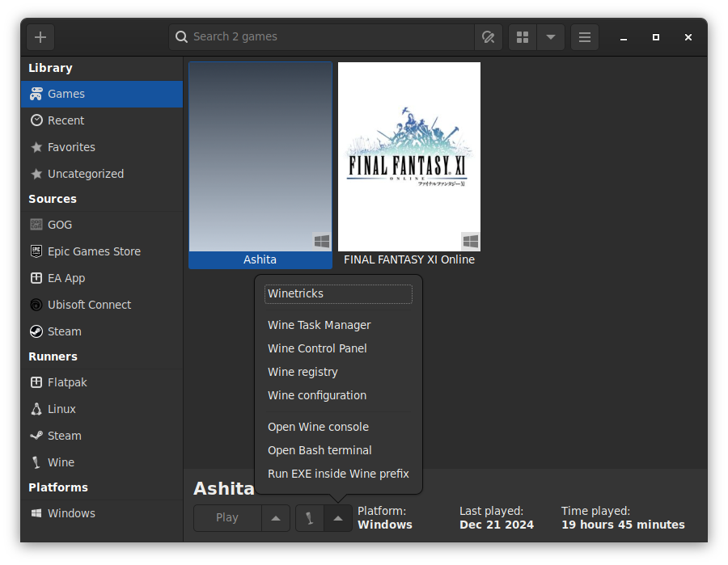Open the Ubisoft Connect source
Image resolution: width=728 pixels, height=565 pixels.
pyautogui.click(x=36, y=304)
